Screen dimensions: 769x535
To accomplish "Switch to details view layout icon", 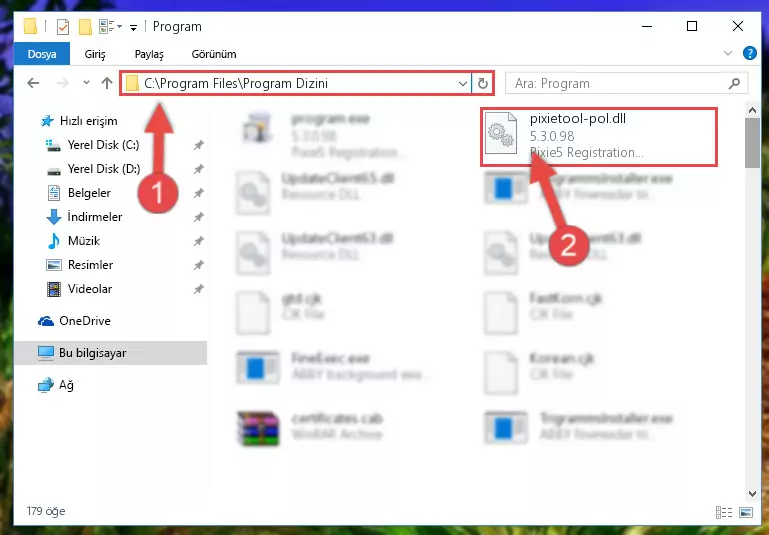I will coord(724,512).
